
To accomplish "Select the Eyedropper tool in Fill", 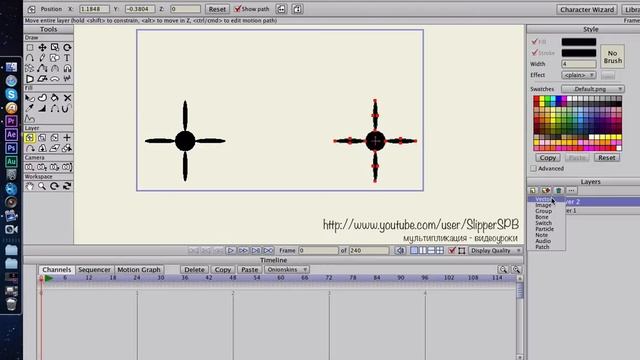I will (30, 108).
